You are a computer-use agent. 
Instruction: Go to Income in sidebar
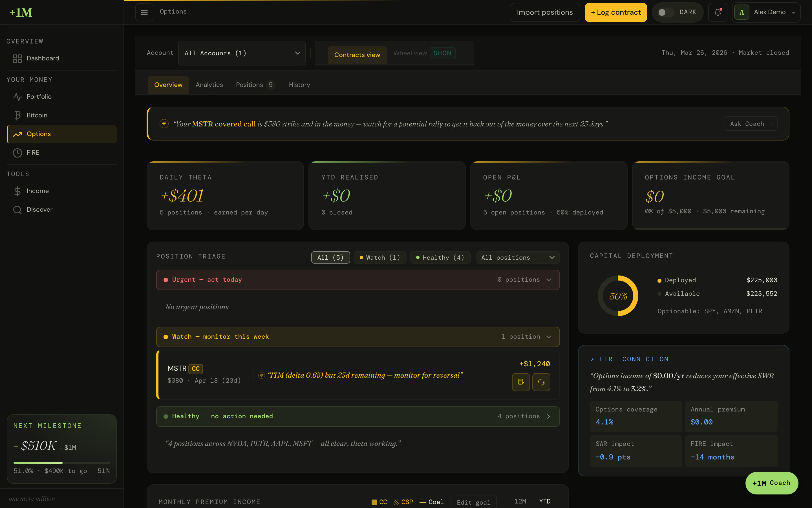coord(61,191)
